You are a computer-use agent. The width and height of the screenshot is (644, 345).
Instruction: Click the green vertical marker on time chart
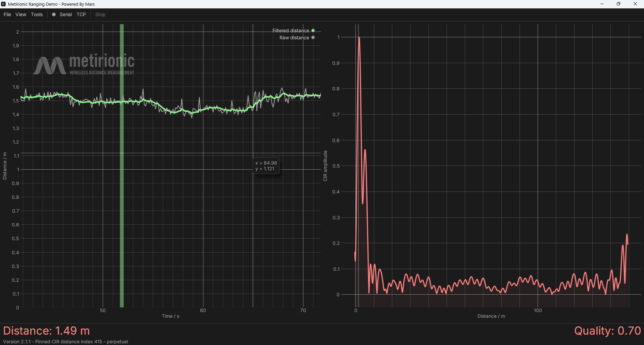[122, 202]
